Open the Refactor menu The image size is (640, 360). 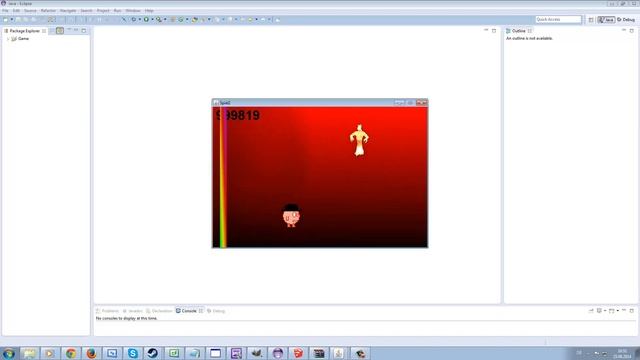click(48, 11)
